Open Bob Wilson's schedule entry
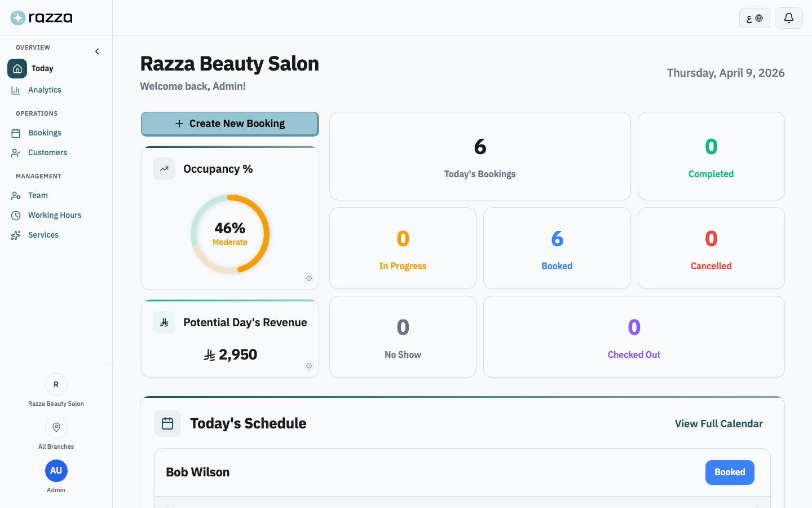This screenshot has width=812, height=508. click(197, 472)
